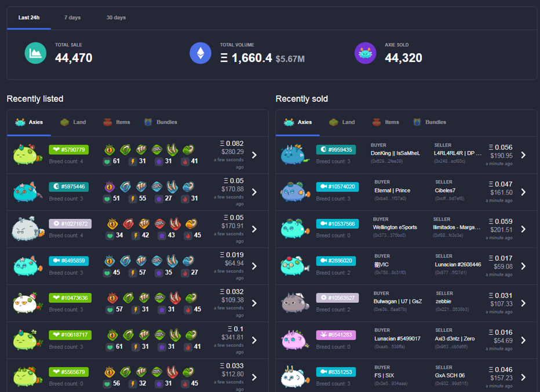Viewport: 540px width, 392px height.
Task: Click speed lightning icon of #5975446
Action: tap(133, 199)
